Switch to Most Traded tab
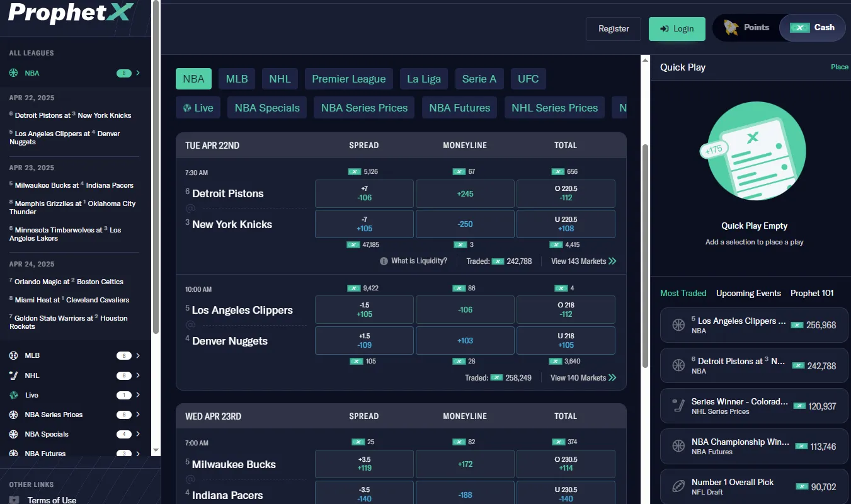The width and height of the screenshot is (851, 504). [x=683, y=293]
